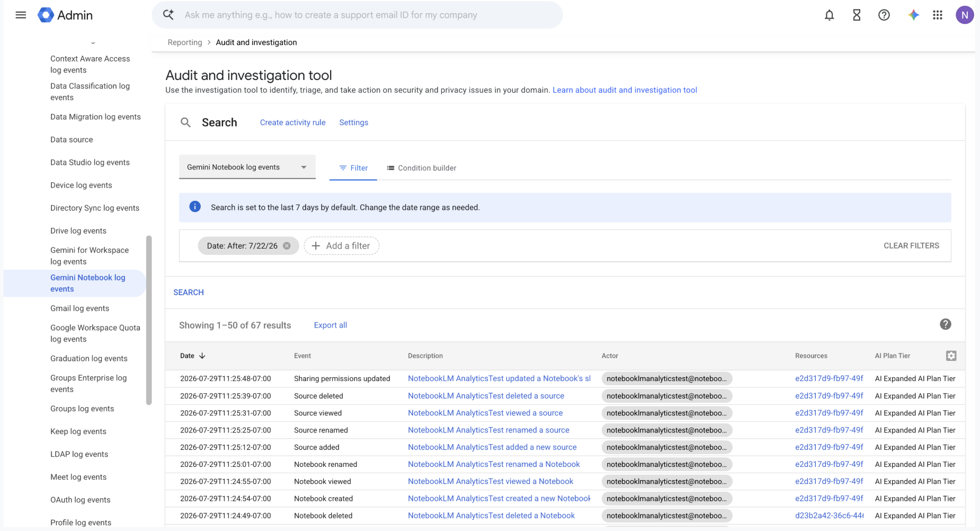Click the info icon in banner
The height and width of the screenshot is (531, 980).
(x=195, y=207)
